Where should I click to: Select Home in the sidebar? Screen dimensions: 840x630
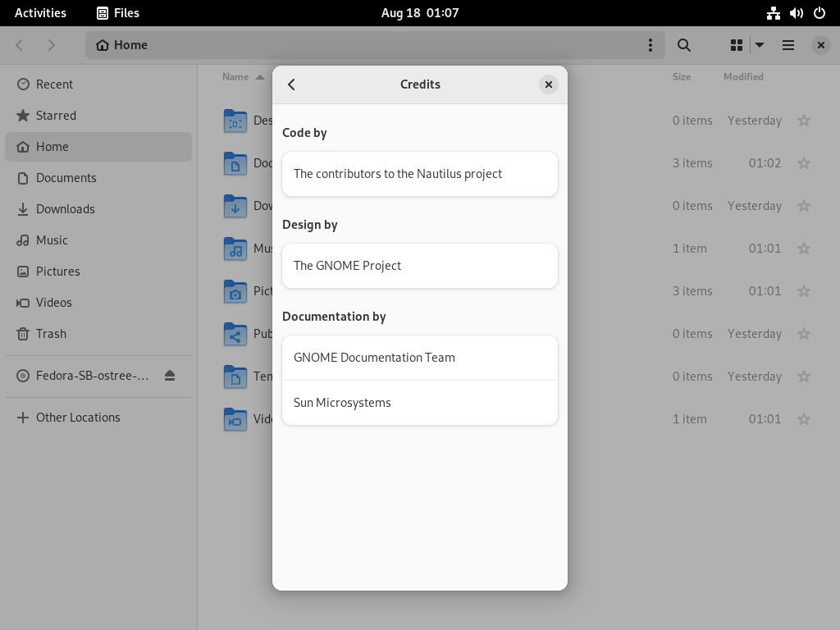(98, 147)
